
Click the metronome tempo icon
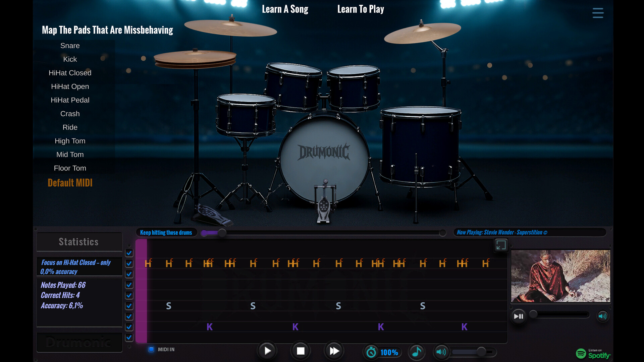[x=371, y=352]
